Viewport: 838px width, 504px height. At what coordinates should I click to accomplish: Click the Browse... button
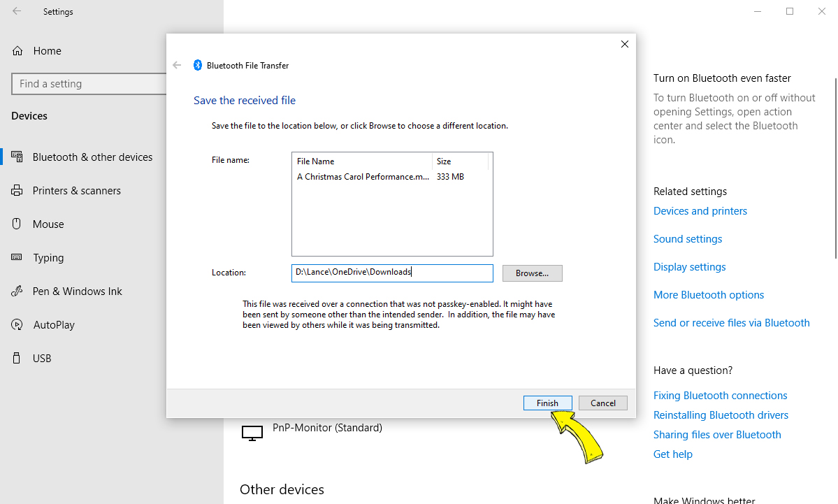coord(533,273)
